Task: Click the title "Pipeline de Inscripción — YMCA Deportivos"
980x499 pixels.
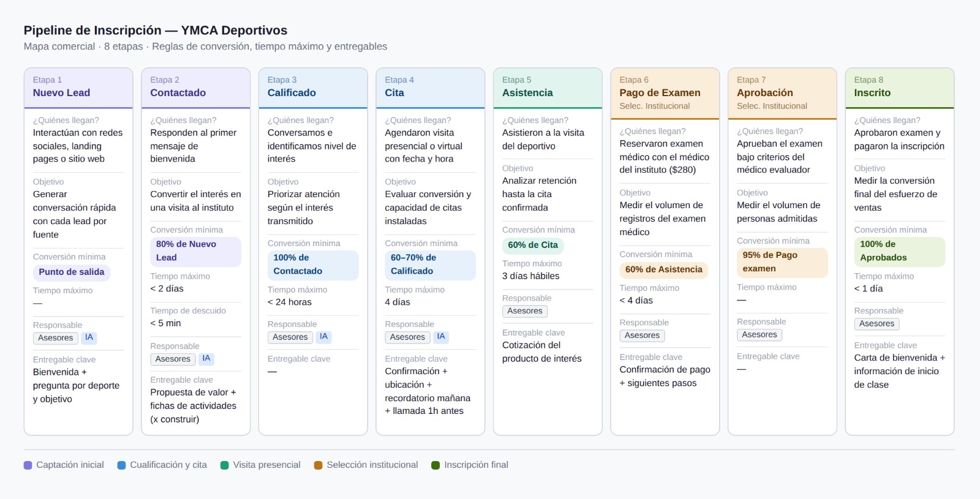Action: click(156, 30)
